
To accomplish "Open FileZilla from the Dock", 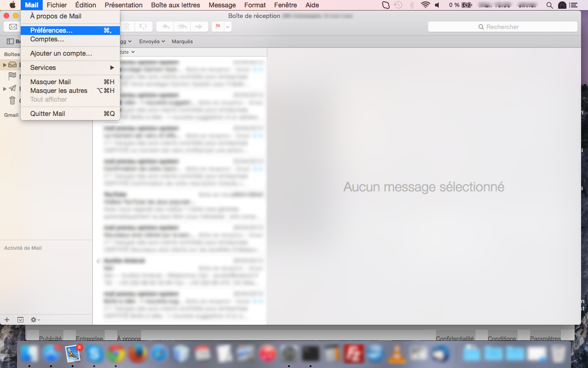I will 355,354.
